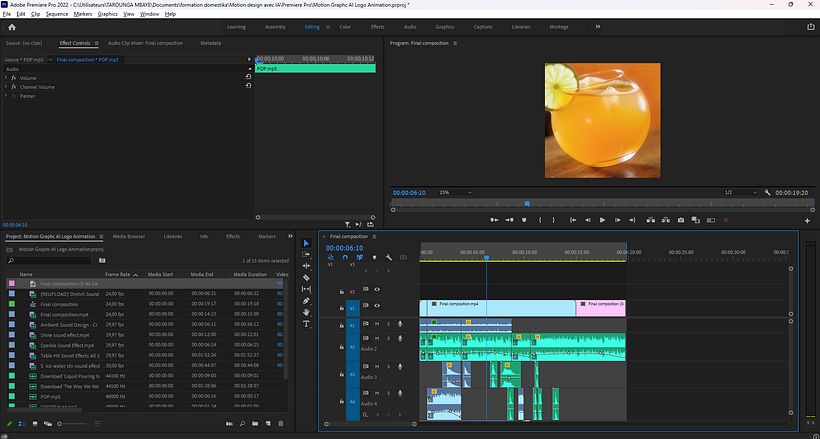Select the Razor tool in the timeline toolbox
The height and width of the screenshot is (439, 820).
306,278
